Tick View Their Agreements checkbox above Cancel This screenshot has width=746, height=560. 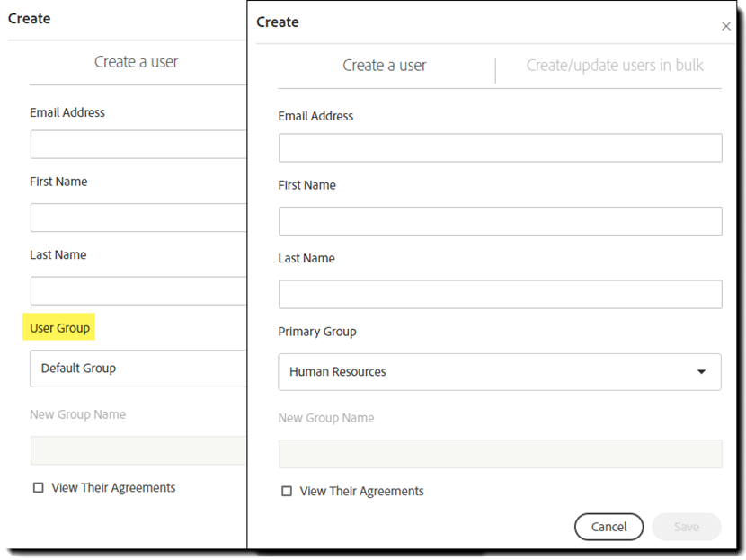point(287,492)
